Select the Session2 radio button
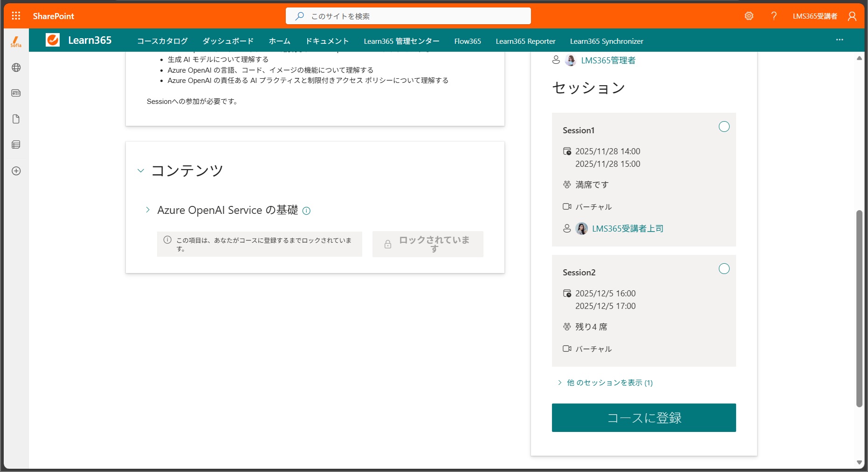Image resolution: width=868 pixels, height=472 pixels. point(724,269)
